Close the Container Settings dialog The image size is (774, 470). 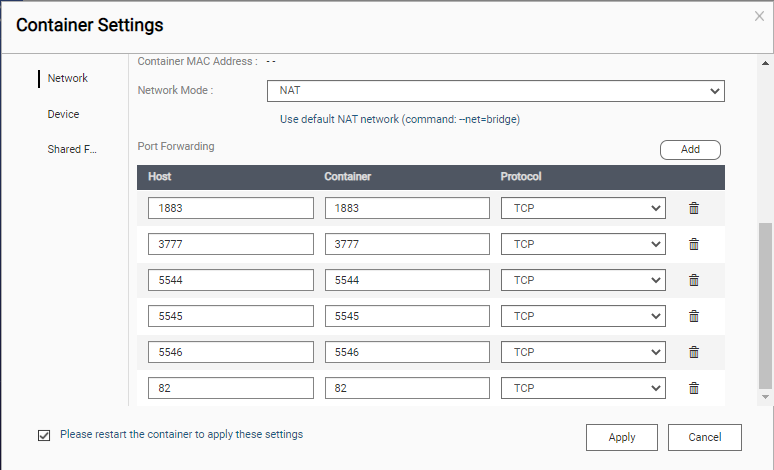click(759, 16)
